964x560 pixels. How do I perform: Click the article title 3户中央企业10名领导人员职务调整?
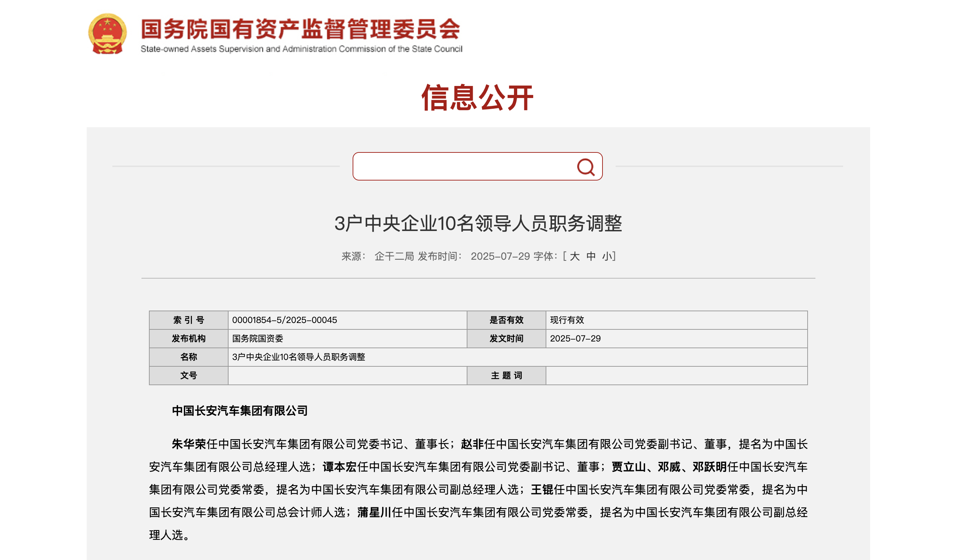(x=478, y=224)
